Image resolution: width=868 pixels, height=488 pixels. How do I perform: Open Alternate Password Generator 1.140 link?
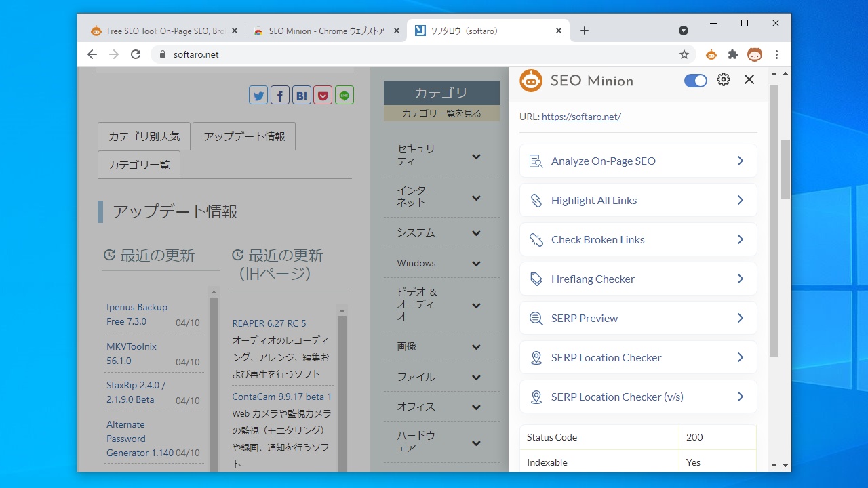[x=140, y=439]
